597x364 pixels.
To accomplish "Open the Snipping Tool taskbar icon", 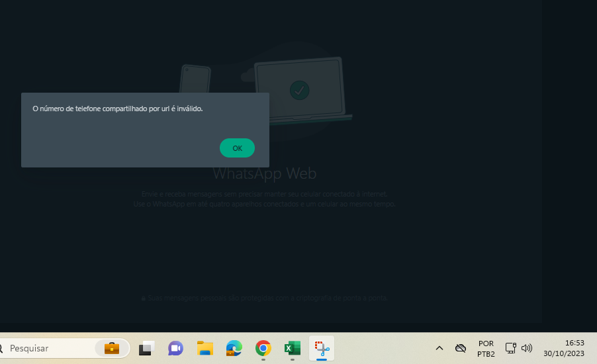I will click(x=322, y=348).
